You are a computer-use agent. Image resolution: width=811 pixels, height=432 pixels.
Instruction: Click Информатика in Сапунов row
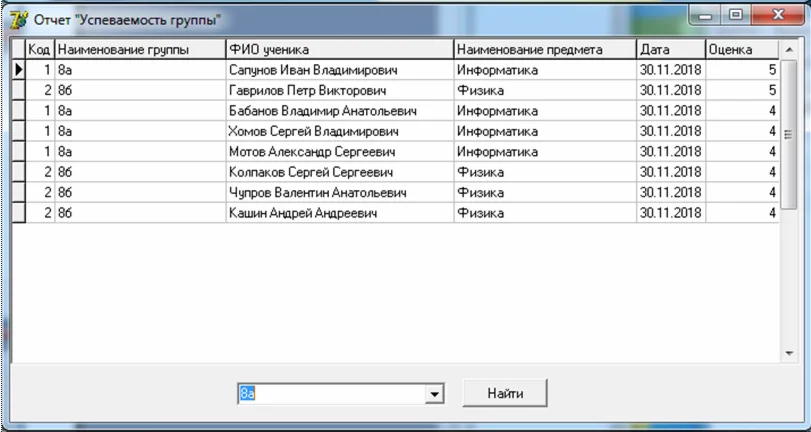coord(545,70)
